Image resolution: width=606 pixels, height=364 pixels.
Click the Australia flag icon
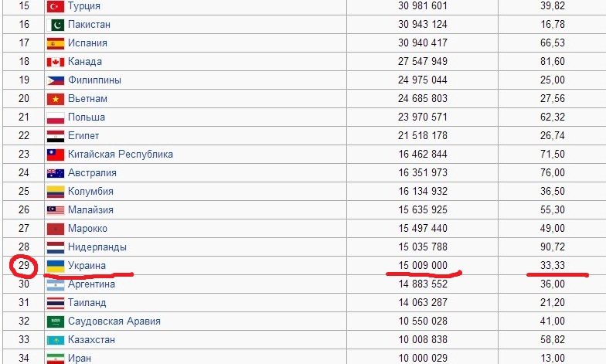point(55,173)
